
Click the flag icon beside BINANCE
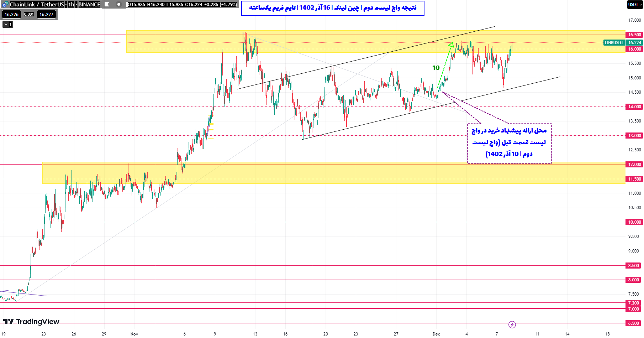click(x=107, y=5)
